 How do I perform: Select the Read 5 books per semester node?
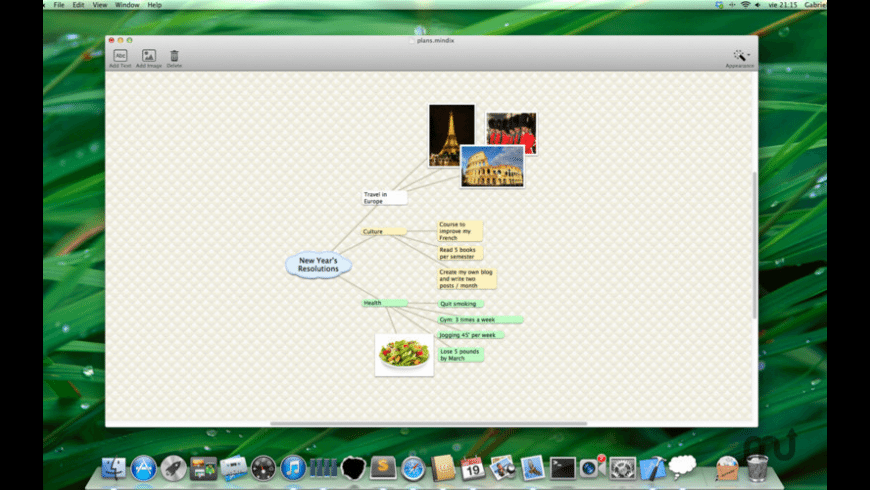click(x=460, y=253)
